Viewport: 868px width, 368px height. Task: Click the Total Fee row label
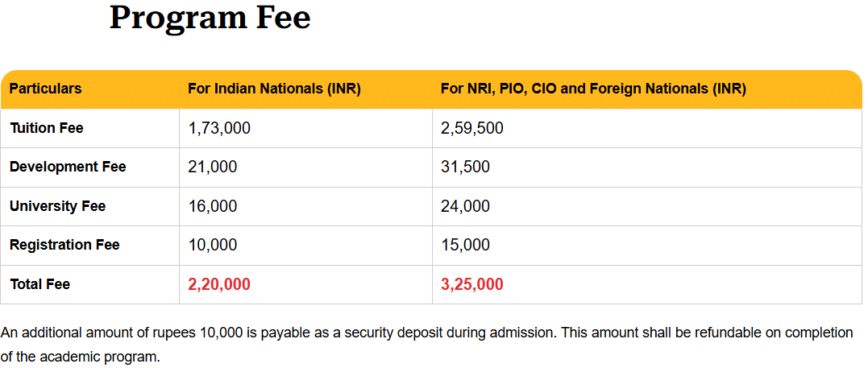click(39, 284)
